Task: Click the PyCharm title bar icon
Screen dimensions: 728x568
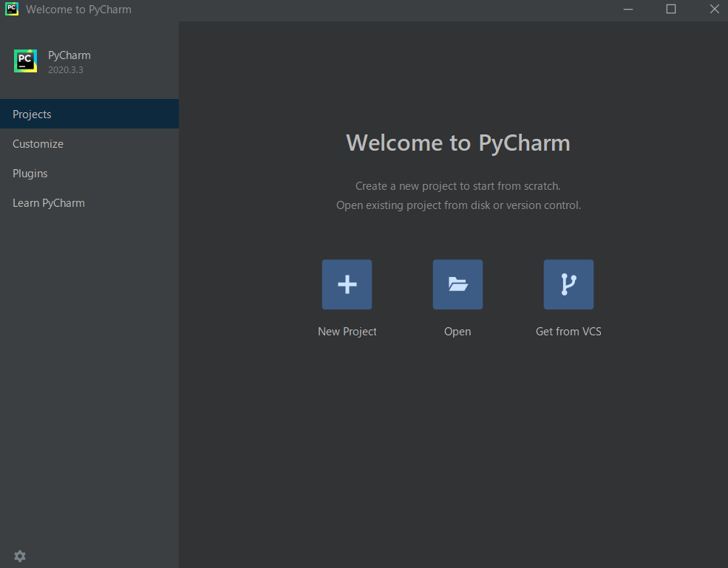Action: pos(12,9)
